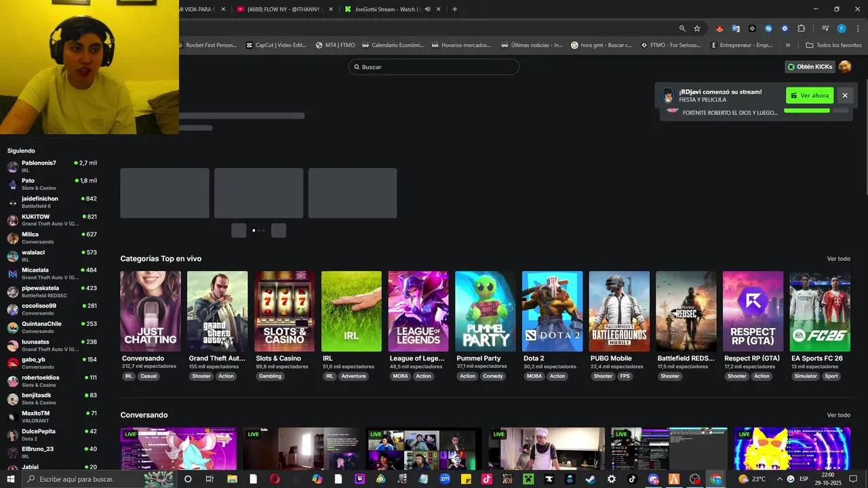Select the MOBA tag under Dota 2
Screen dimensions: 868x488
[x=534, y=376]
